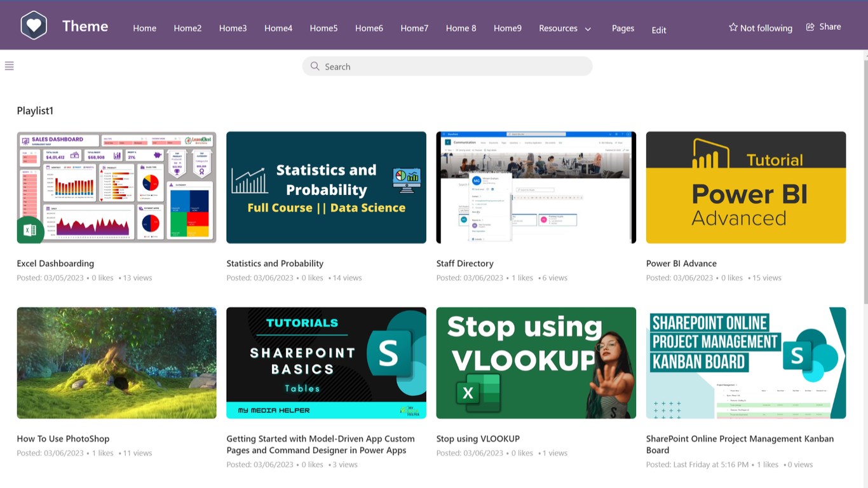Click '11 views' under How To Use PhotoShop
Image resolution: width=868 pixels, height=488 pixels.
(x=137, y=453)
